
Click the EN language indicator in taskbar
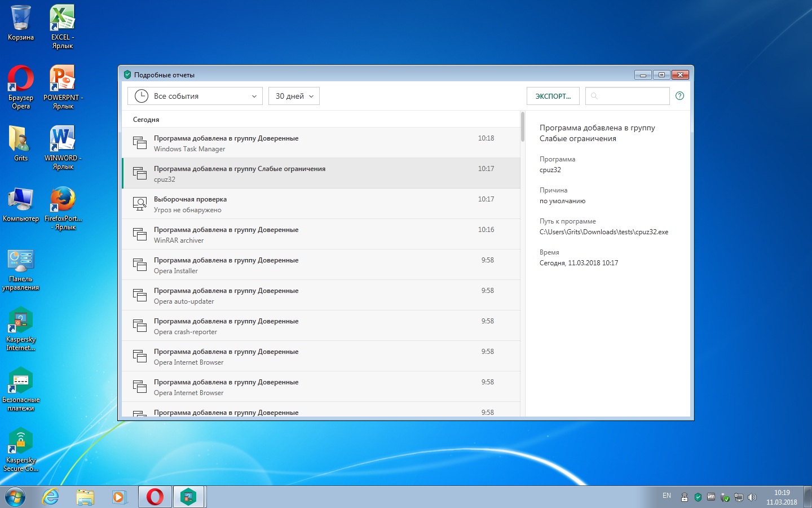667,496
